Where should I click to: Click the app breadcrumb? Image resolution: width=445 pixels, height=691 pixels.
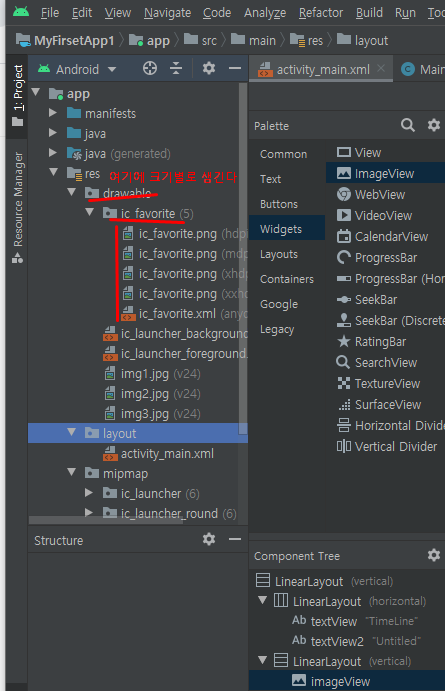(x=149, y=41)
